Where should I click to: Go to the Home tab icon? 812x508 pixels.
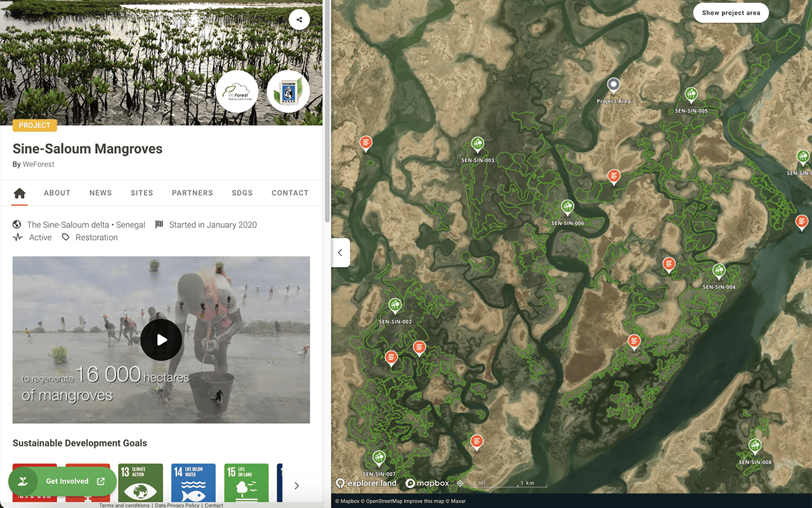[20, 193]
